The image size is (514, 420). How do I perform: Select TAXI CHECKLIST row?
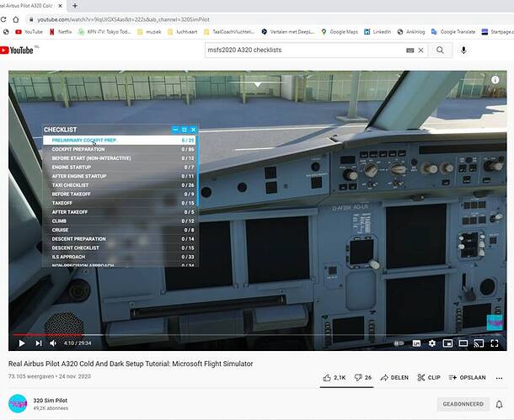coord(120,185)
